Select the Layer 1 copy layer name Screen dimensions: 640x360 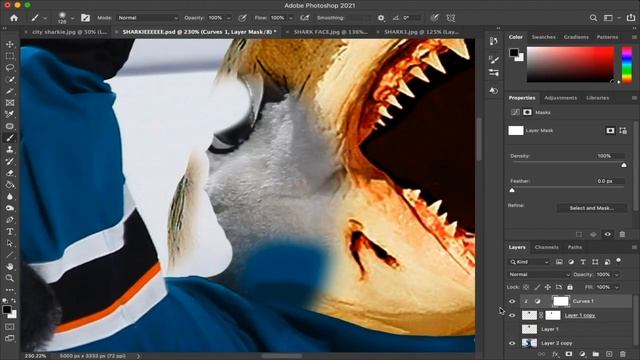(x=580, y=315)
